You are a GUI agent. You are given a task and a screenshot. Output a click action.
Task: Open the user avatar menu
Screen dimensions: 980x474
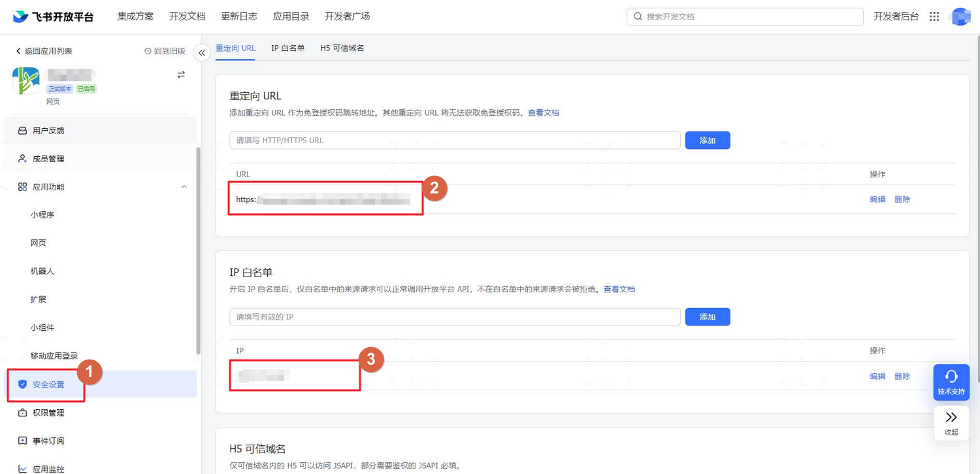(959, 17)
